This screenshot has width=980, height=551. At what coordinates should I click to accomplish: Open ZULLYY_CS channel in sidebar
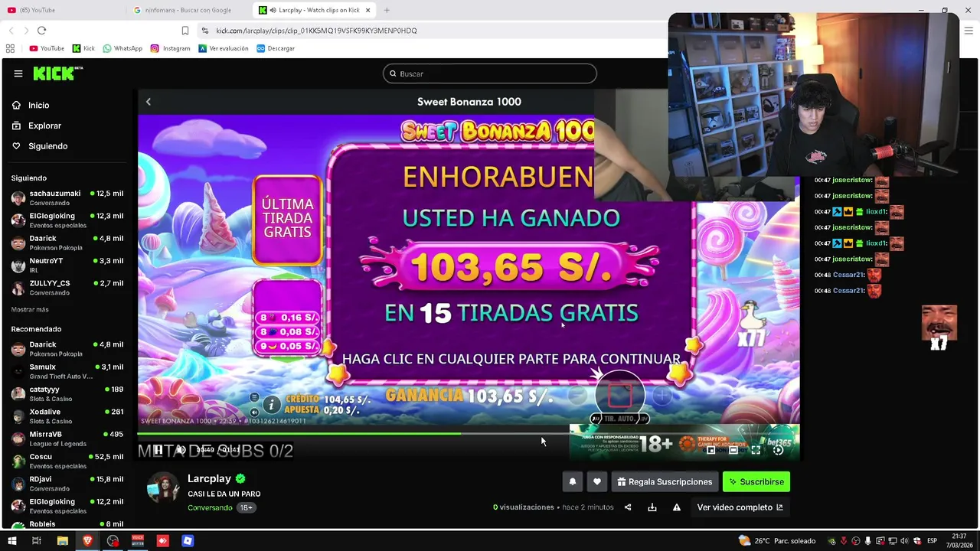coord(67,287)
